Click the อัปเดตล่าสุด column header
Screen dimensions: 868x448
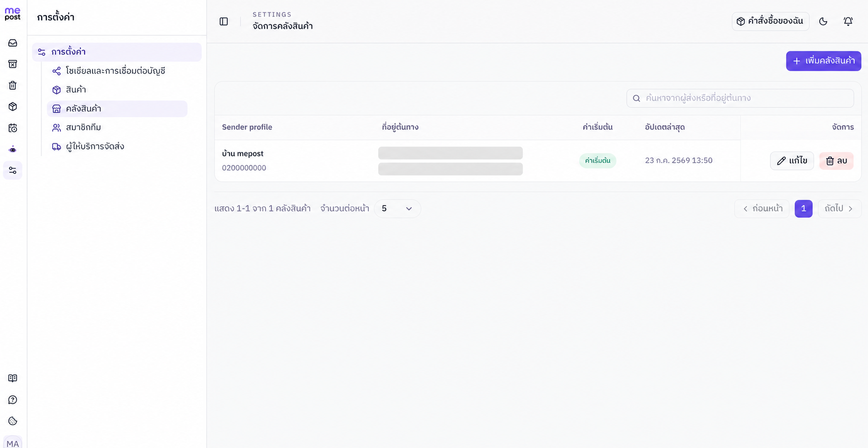(x=665, y=127)
